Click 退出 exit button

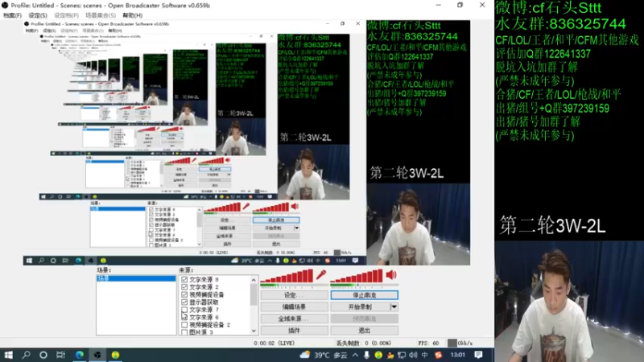click(x=365, y=331)
